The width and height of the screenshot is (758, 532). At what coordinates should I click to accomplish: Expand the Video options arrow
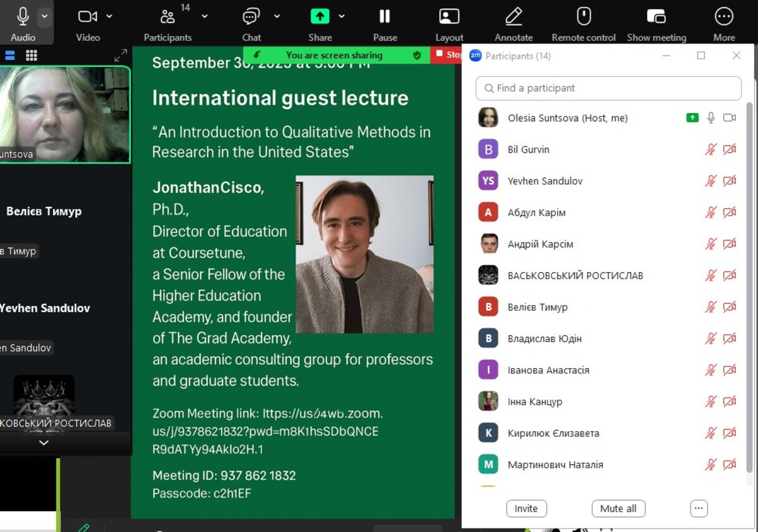[109, 16]
